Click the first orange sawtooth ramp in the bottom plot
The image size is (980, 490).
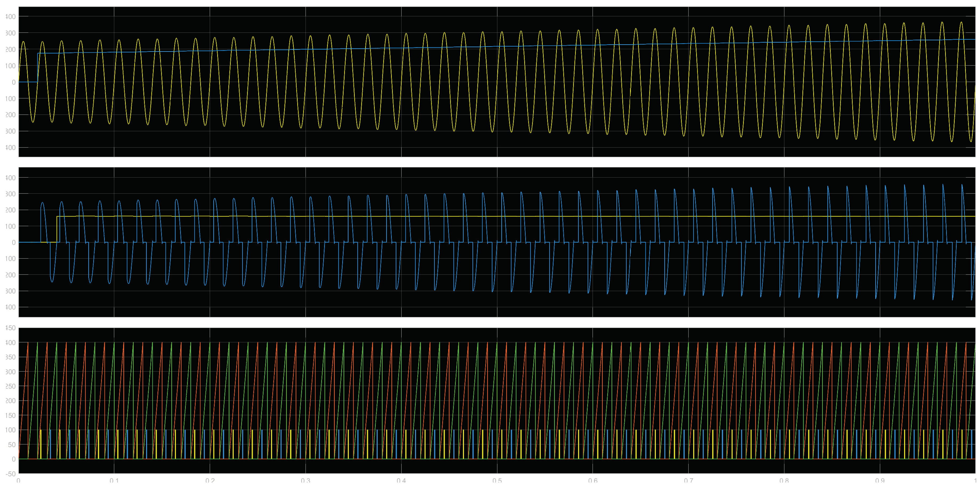tap(23, 401)
